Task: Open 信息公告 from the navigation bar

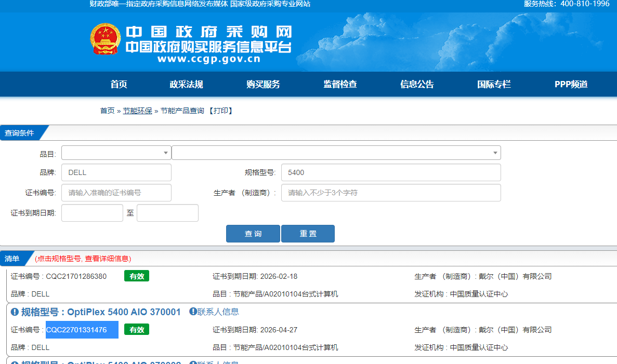Action: [x=417, y=84]
